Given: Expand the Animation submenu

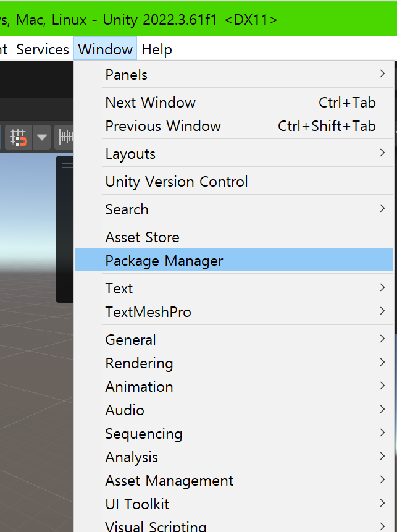Looking at the screenshot, I should [x=234, y=386].
